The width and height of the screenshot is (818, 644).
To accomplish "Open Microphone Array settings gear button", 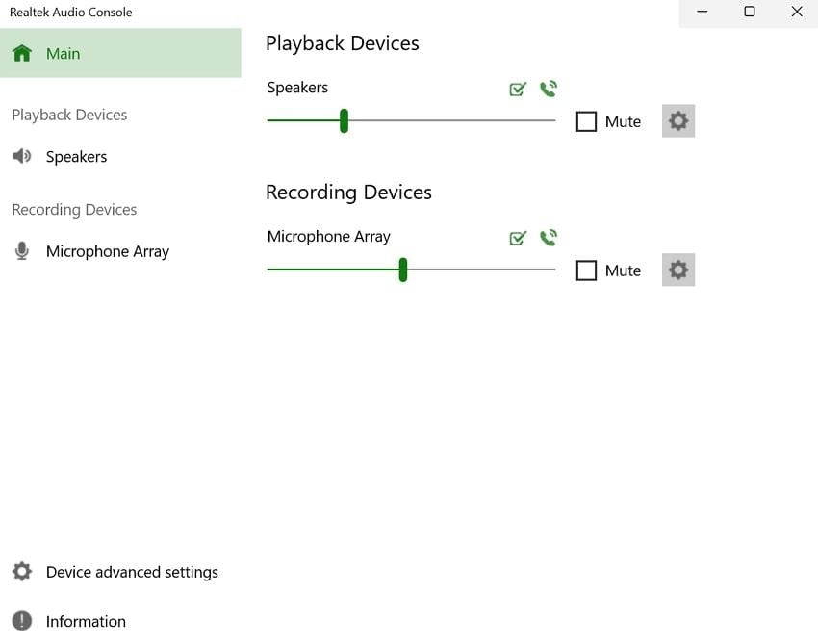I will click(678, 270).
